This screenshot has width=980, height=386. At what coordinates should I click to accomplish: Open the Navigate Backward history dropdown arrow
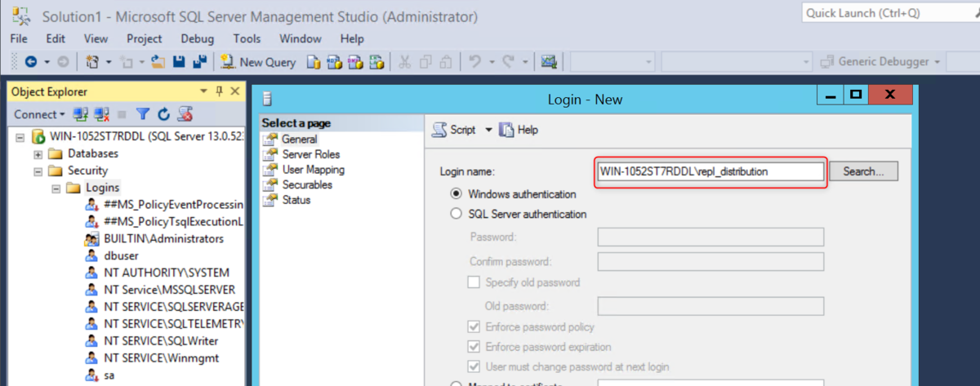click(x=47, y=61)
